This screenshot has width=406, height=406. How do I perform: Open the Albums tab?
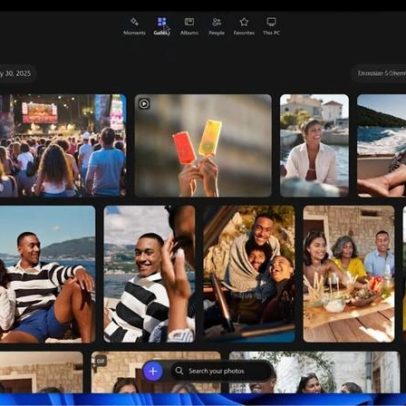tap(189, 26)
